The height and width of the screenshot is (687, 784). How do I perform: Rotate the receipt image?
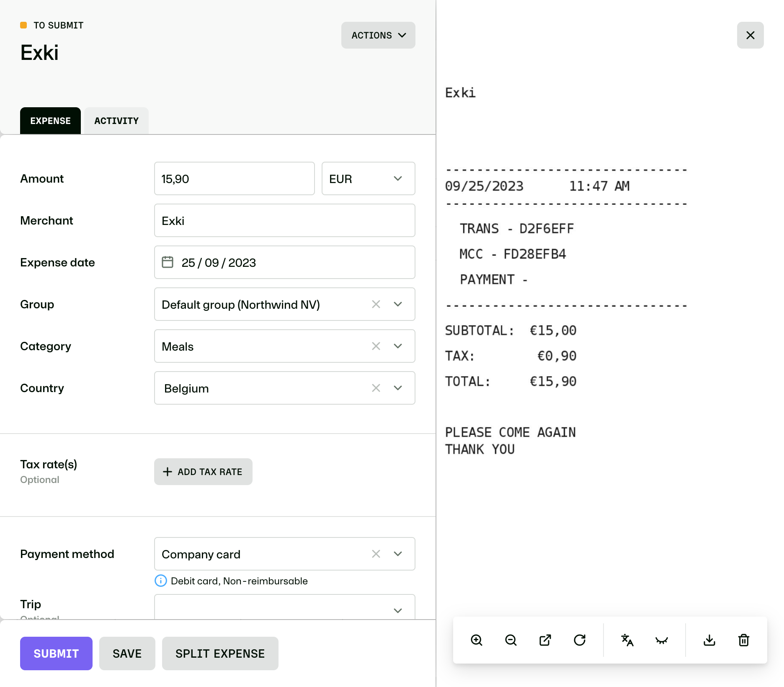(x=580, y=640)
